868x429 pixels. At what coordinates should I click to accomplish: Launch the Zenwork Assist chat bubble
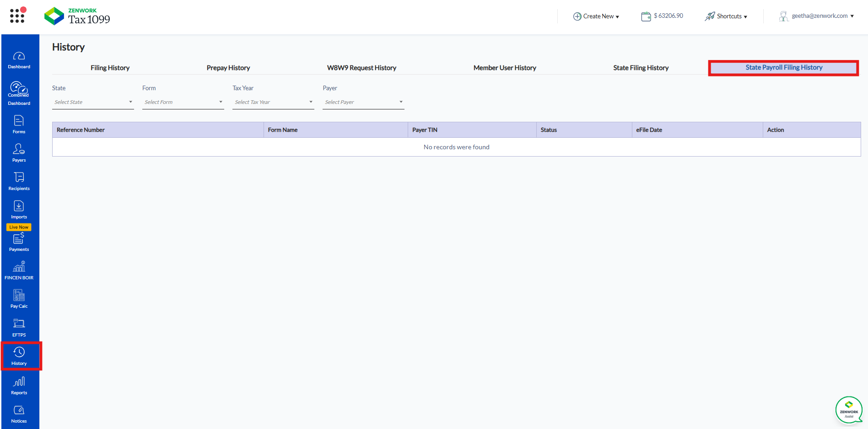(x=849, y=410)
